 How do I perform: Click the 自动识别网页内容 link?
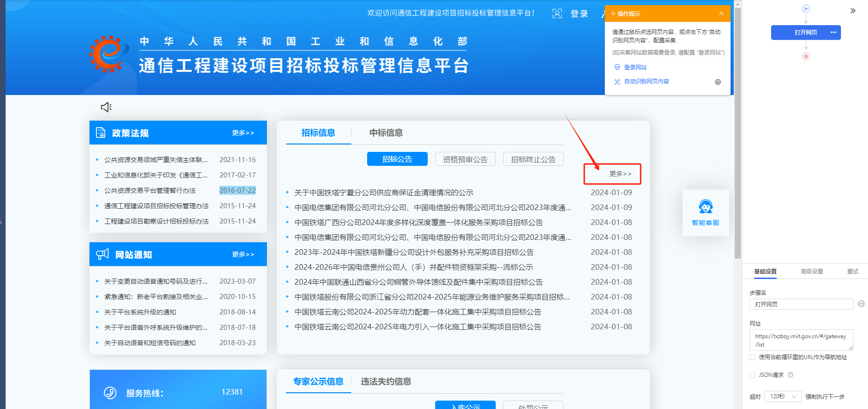(647, 82)
